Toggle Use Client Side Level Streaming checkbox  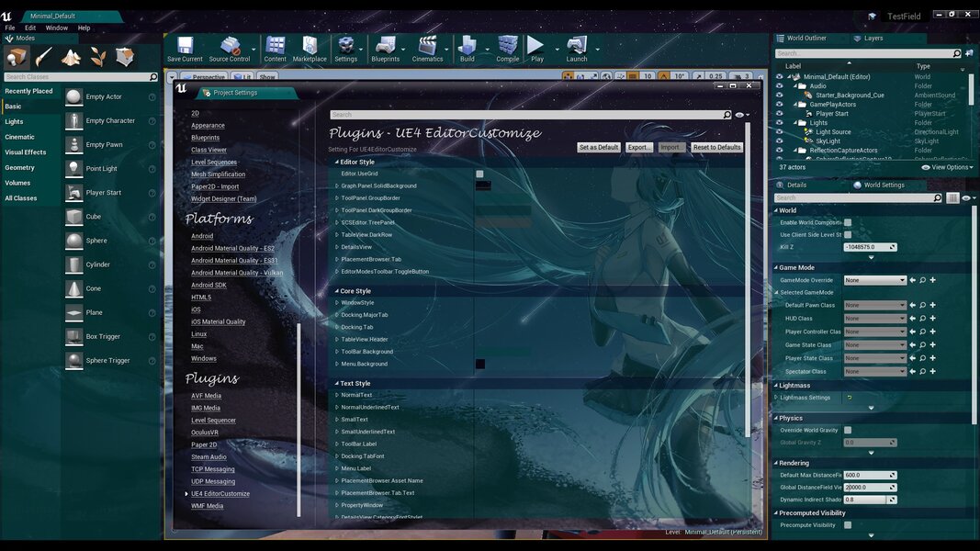tap(848, 235)
